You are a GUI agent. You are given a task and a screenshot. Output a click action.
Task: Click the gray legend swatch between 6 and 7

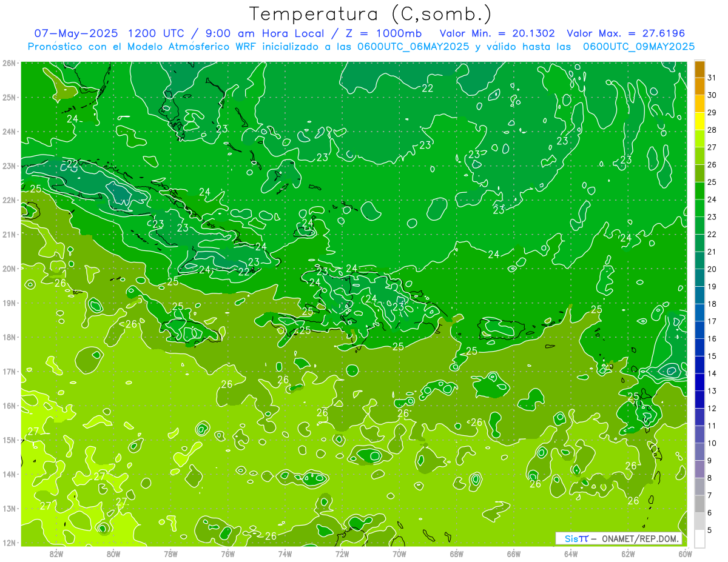(x=699, y=504)
